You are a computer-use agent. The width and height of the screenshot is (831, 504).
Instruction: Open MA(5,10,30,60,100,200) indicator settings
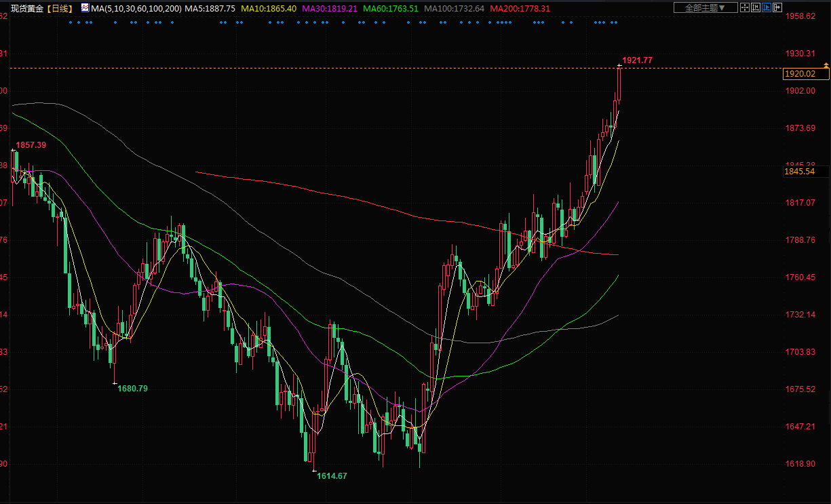click(x=136, y=8)
